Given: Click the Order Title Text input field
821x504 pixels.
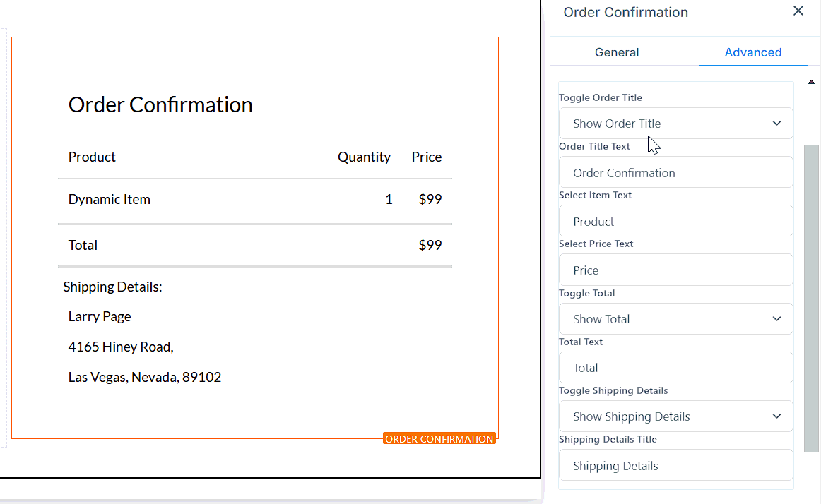Looking at the screenshot, I should click(x=675, y=173).
